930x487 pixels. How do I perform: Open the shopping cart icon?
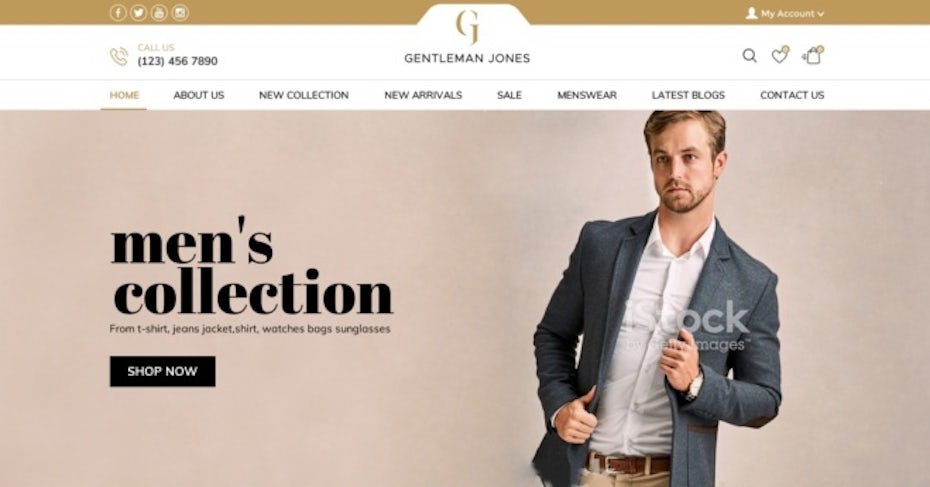point(813,55)
